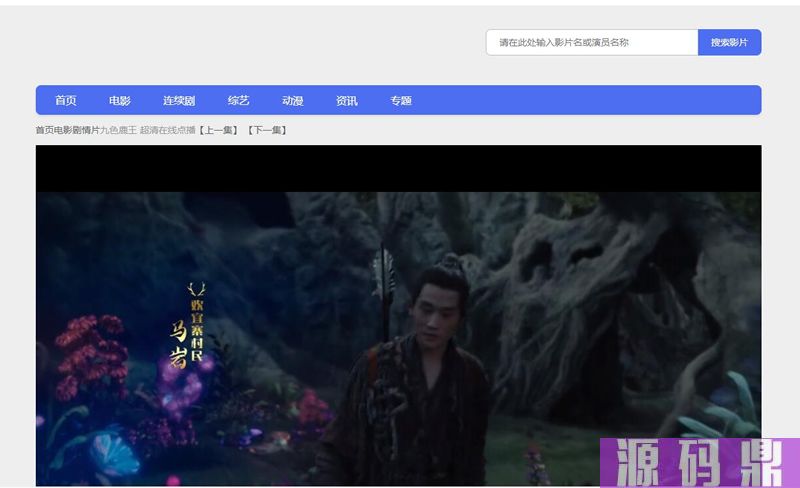Screen dimensions: 800x488
Task: Open the 专题 navigation item
Action: click(401, 101)
